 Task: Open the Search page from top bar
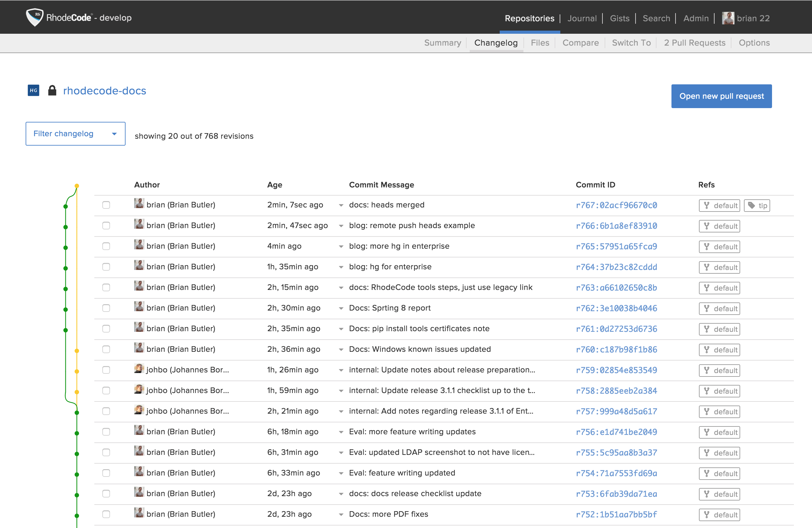pos(656,18)
